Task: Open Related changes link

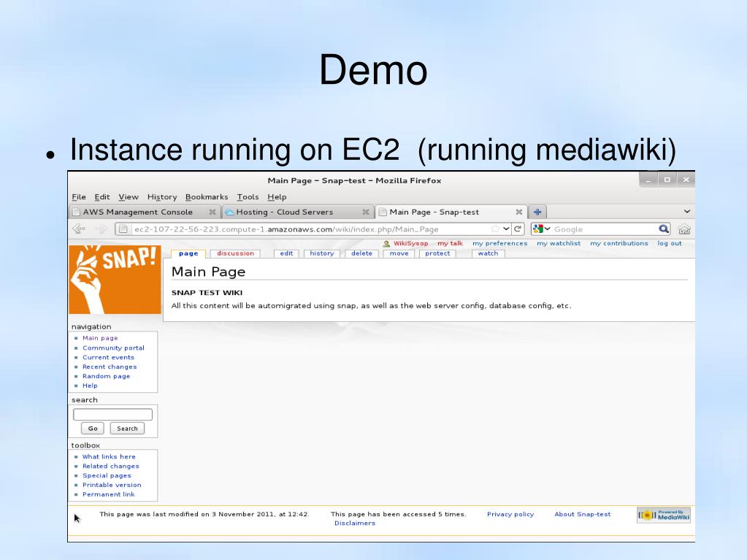Action: click(x=110, y=467)
